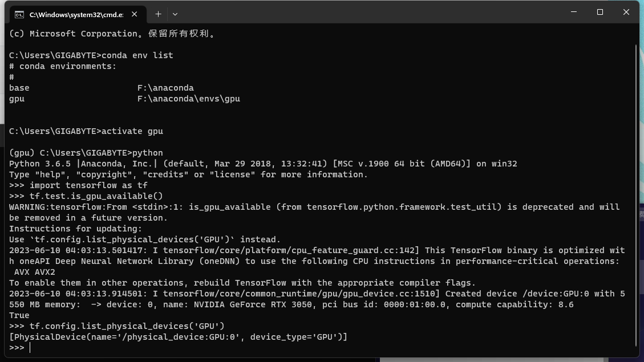644x362 pixels.
Task: Click the 'True' output line
Action: 19,315
